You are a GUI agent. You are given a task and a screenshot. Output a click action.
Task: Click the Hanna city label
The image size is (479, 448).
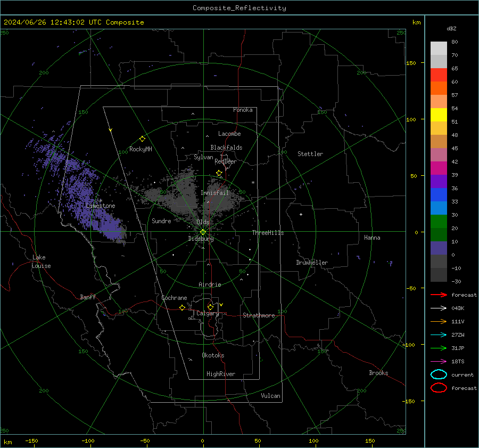pos(372,238)
